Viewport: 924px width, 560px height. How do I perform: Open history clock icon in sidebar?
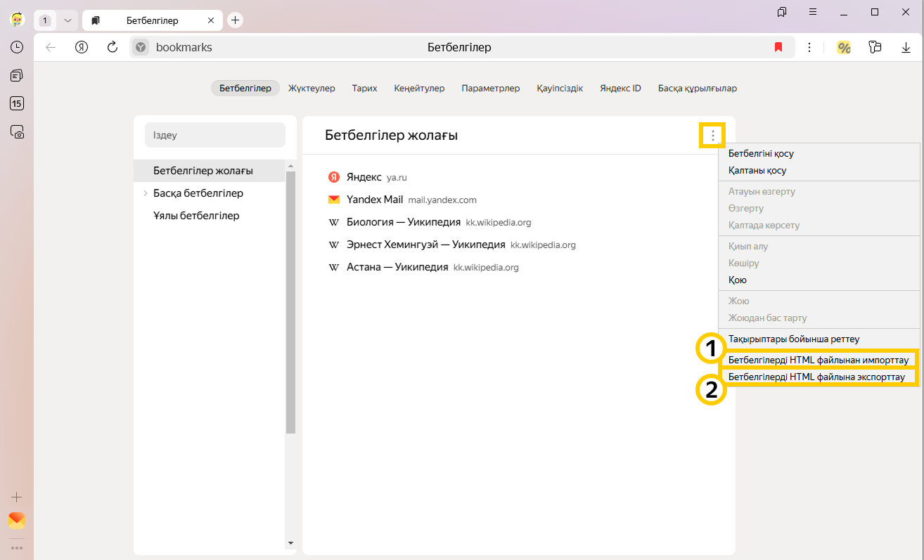(17, 47)
